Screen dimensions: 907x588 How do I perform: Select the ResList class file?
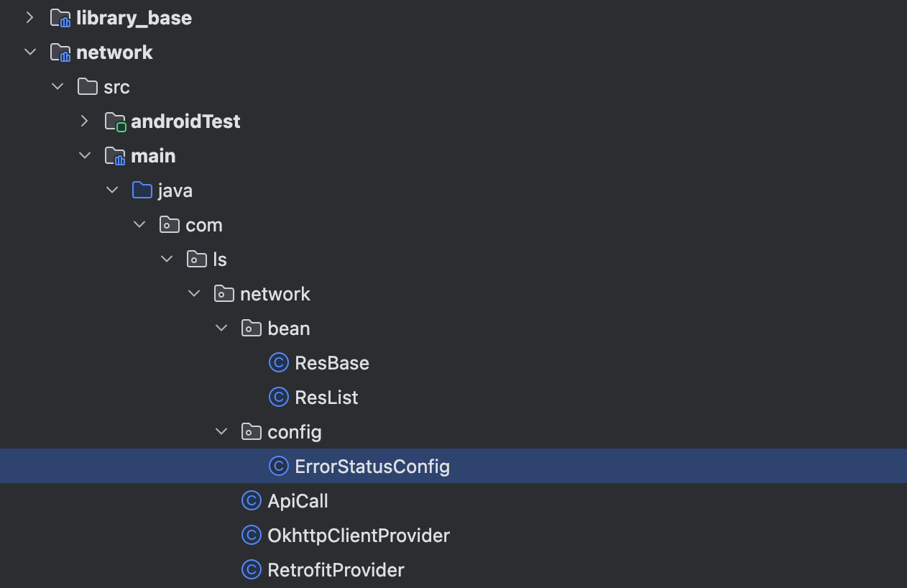tap(326, 398)
